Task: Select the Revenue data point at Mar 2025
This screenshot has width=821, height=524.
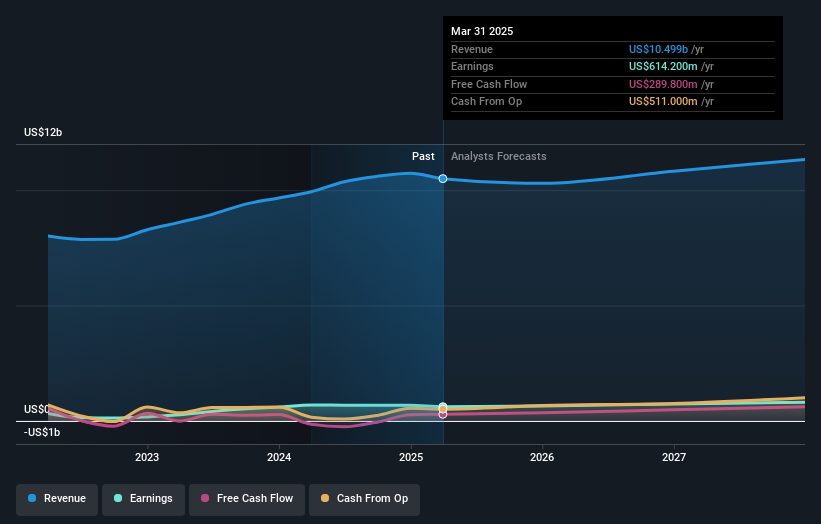Action: tap(443, 179)
